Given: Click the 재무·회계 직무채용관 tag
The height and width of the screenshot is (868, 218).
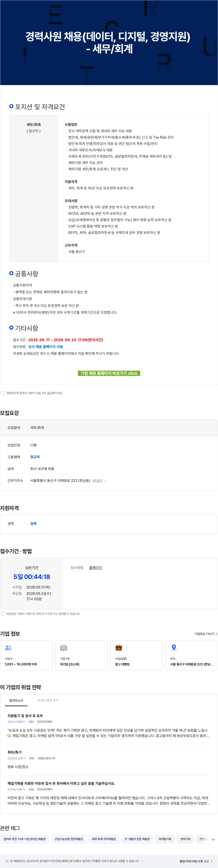Looking at the screenshot, I should click(x=104, y=839).
